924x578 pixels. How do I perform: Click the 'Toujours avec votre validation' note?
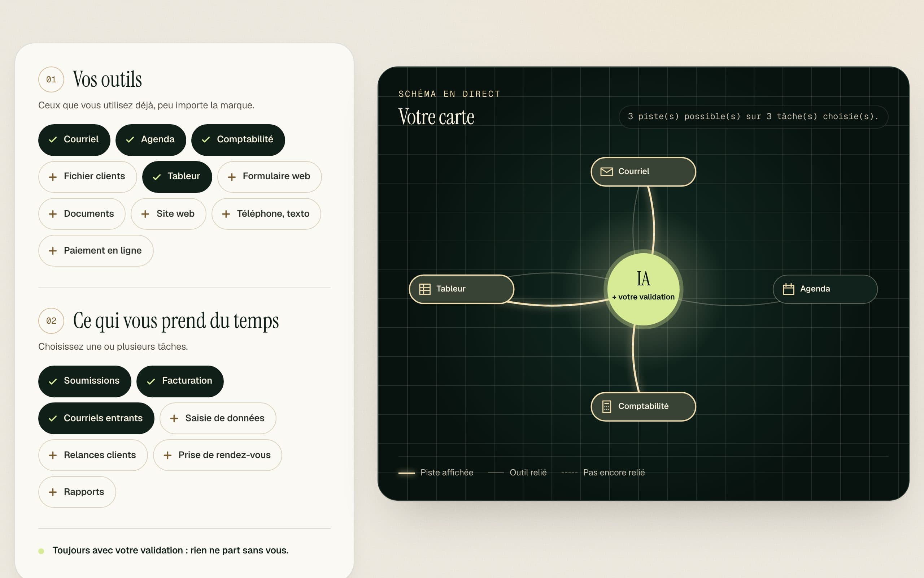[170, 551]
